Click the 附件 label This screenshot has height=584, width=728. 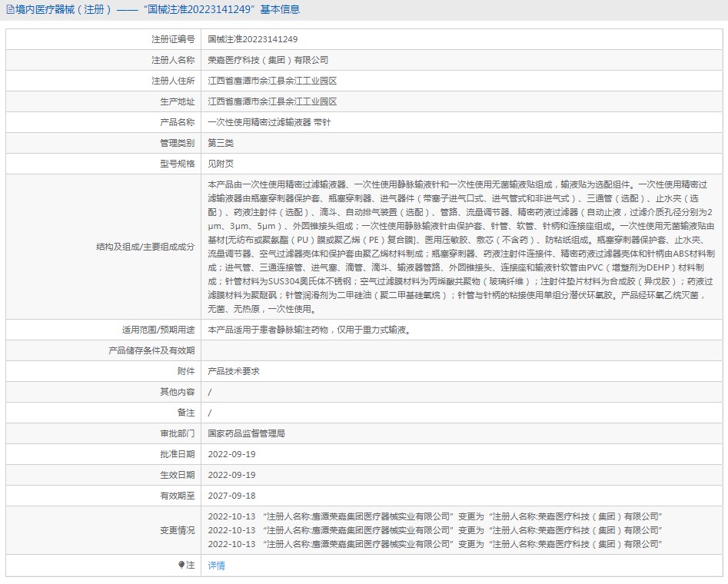pos(186,371)
